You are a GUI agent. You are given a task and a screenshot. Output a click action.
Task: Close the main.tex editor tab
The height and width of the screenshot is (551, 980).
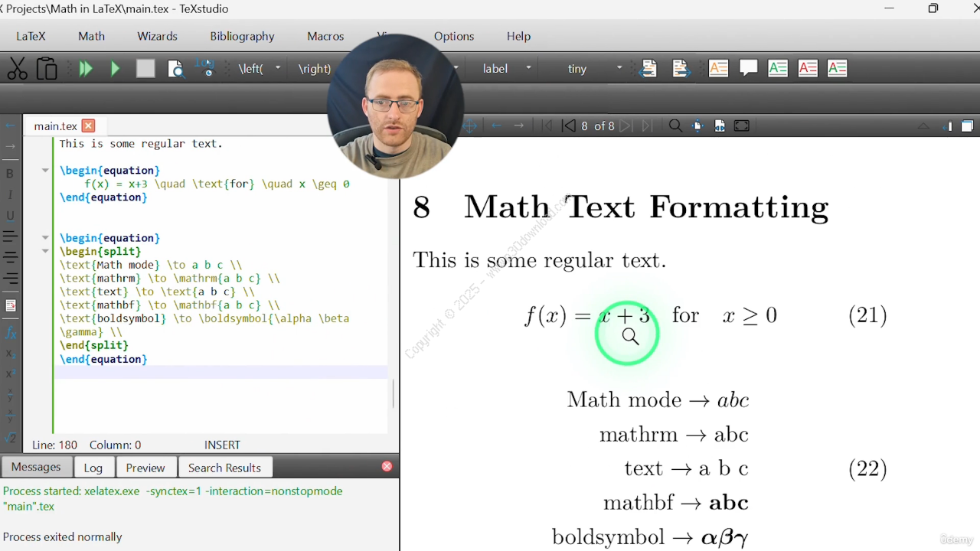tap(88, 126)
